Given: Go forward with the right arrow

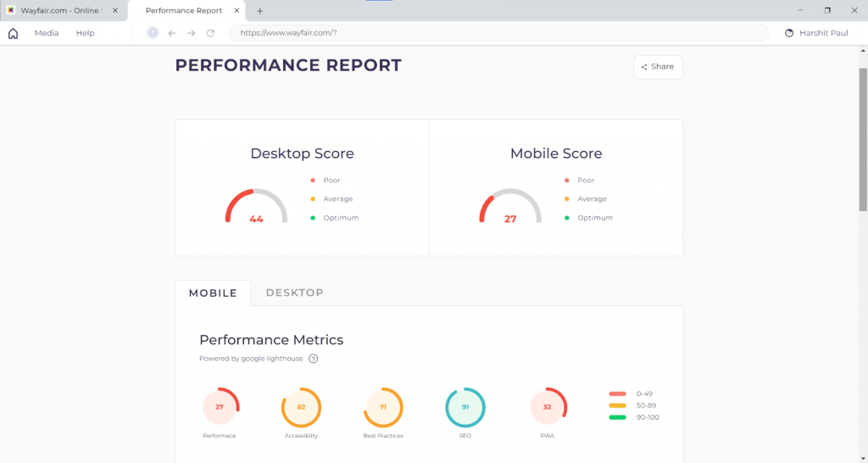Looking at the screenshot, I should pyautogui.click(x=191, y=33).
